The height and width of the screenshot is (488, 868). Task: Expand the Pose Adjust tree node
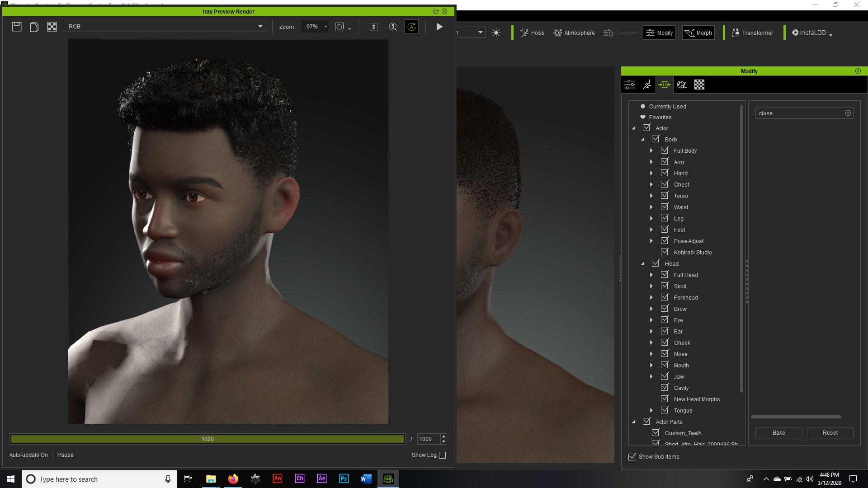(x=651, y=241)
